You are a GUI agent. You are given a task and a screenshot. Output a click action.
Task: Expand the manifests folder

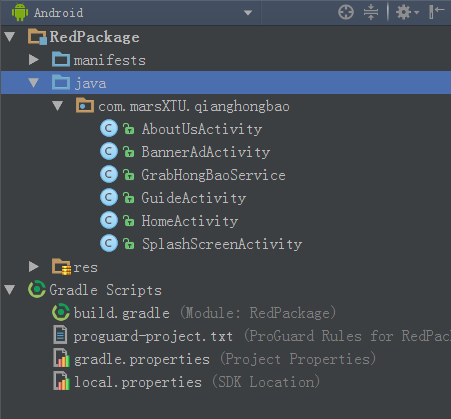tap(34, 60)
